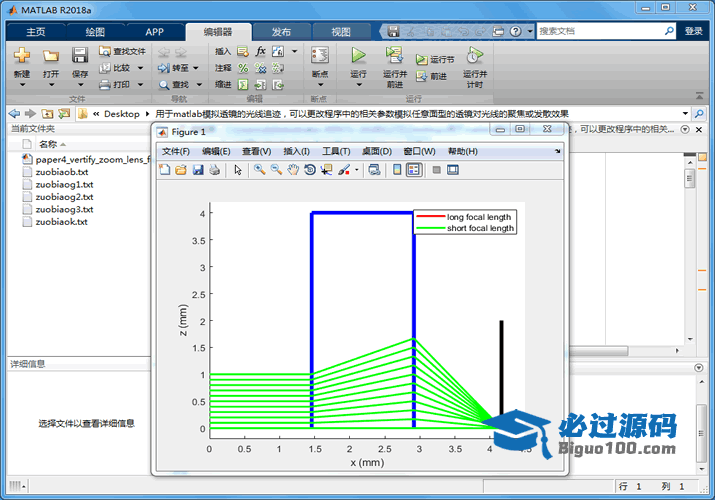Click the address bar history dropdown arrow

coord(685,113)
